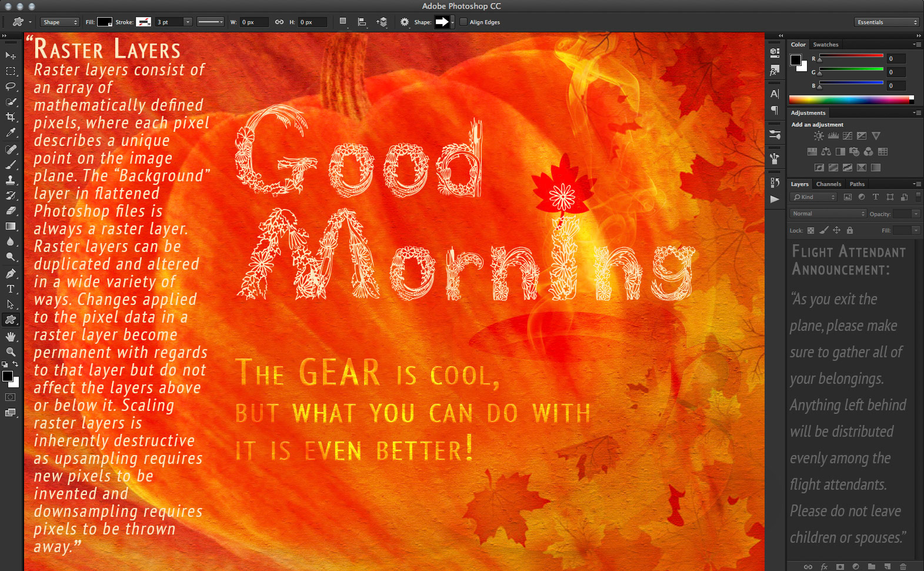Image resolution: width=924 pixels, height=571 pixels.
Task: Open the path arrangement stack icon
Action: coord(382,22)
